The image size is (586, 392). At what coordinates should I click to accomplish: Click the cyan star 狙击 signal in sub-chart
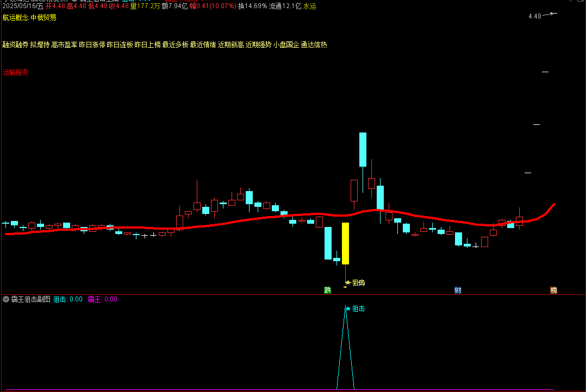click(355, 309)
